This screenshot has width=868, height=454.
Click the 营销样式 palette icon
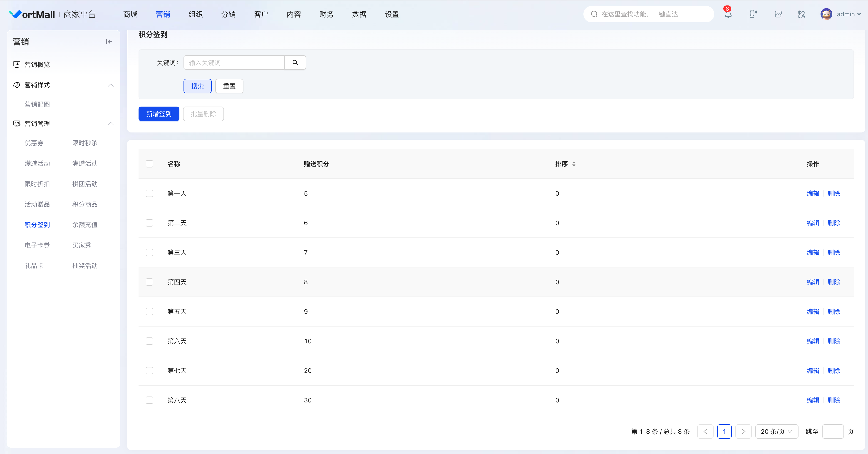(x=17, y=85)
